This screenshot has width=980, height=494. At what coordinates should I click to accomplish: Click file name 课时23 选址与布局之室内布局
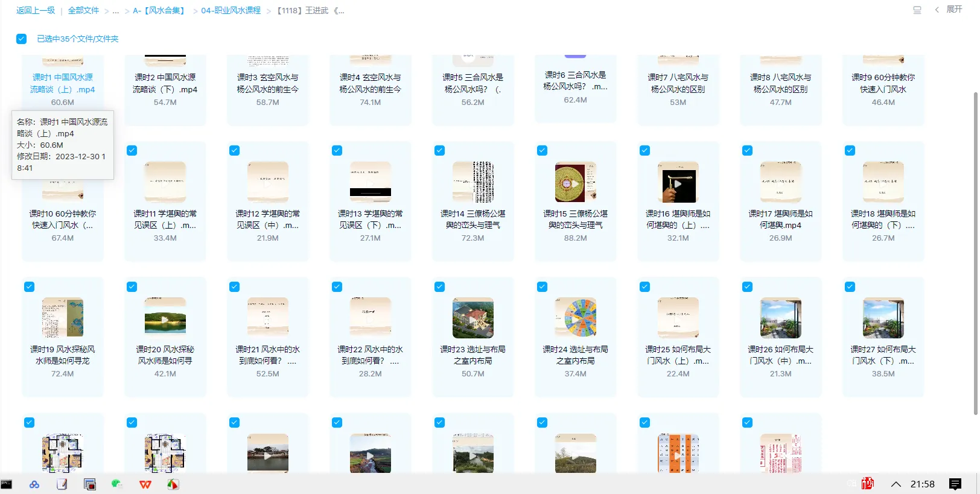coord(473,355)
